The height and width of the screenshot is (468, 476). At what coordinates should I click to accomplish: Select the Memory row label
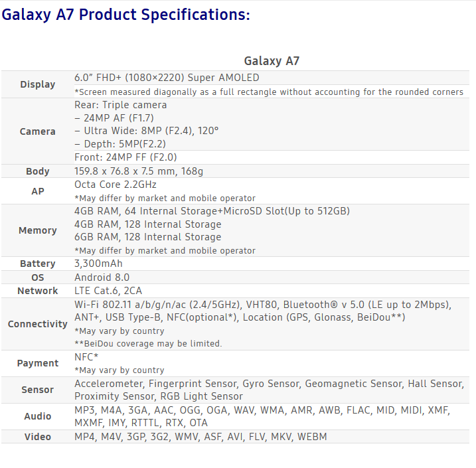pyautogui.click(x=38, y=230)
